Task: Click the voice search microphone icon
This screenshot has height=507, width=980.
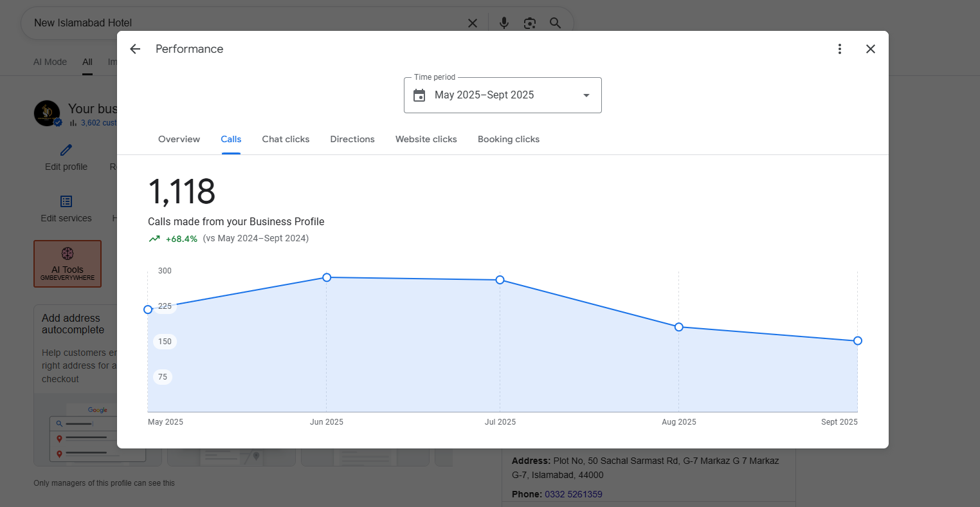Action: [x=504, y=23]
